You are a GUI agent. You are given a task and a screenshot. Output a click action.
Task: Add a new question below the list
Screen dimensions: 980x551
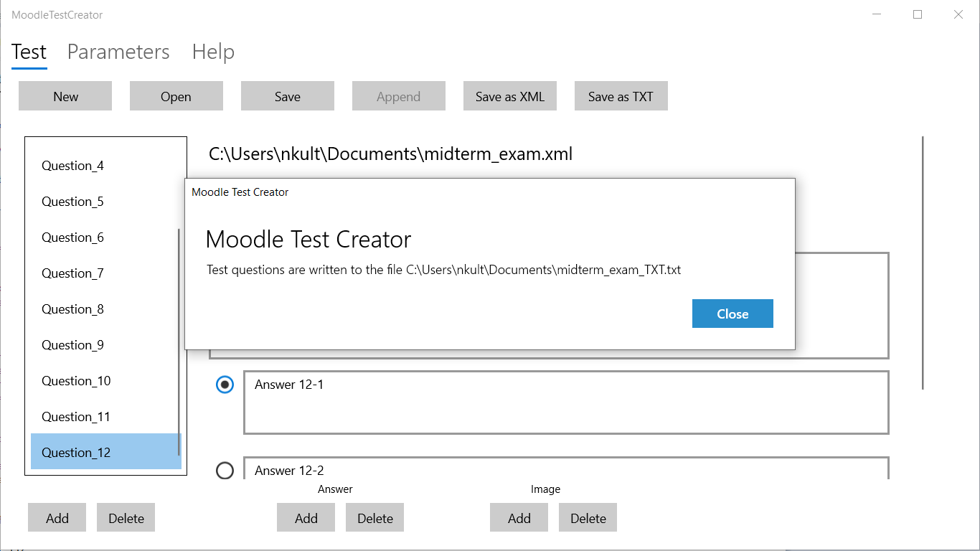click(x=57, y=518)
